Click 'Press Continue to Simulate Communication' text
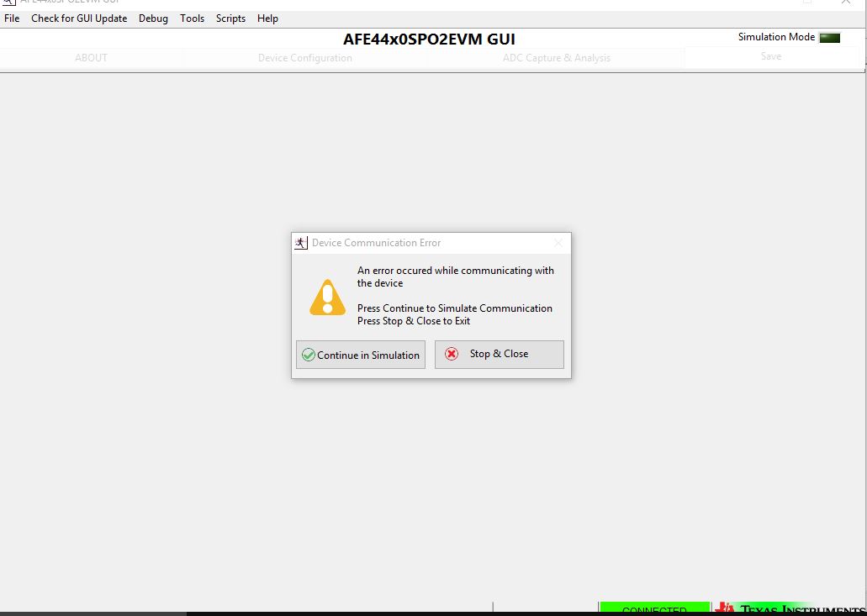The image size is (867, 616). [x=454, y=308]
